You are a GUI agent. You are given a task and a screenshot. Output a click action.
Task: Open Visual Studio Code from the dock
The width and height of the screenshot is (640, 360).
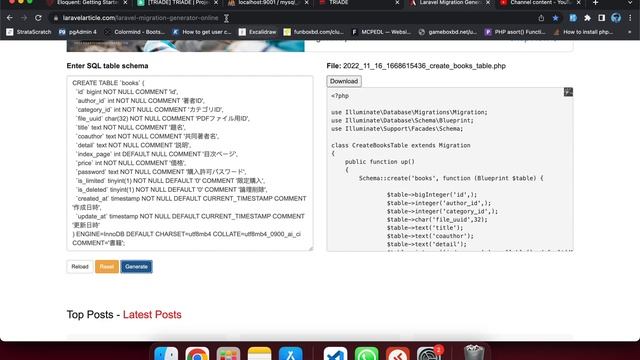pyautogui.click(x=335, y=354)
